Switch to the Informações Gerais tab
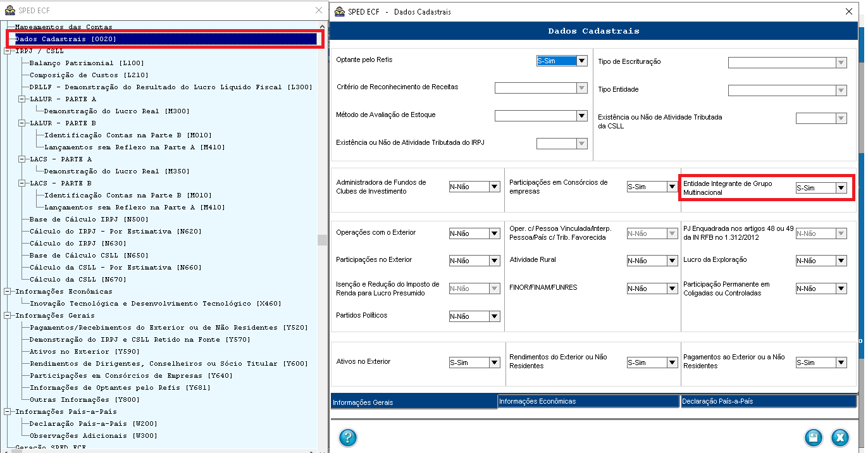The height and width of the screenshot is (453, 868). pos(414,401)
